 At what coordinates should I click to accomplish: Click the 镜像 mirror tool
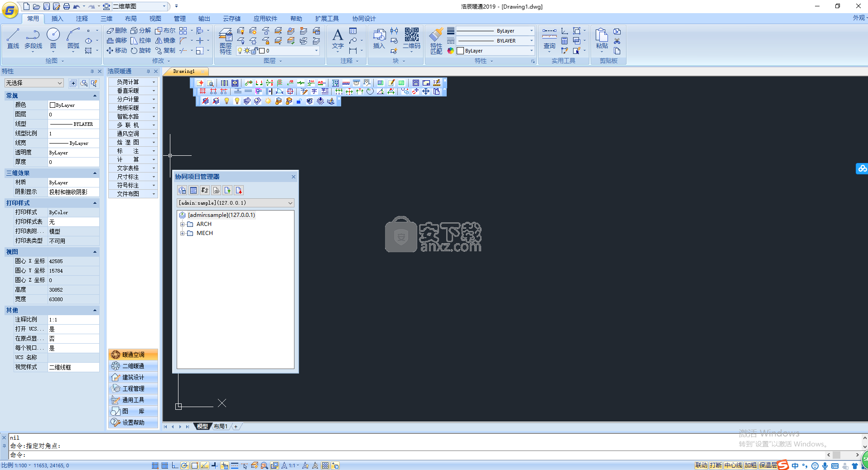point(165,40)
